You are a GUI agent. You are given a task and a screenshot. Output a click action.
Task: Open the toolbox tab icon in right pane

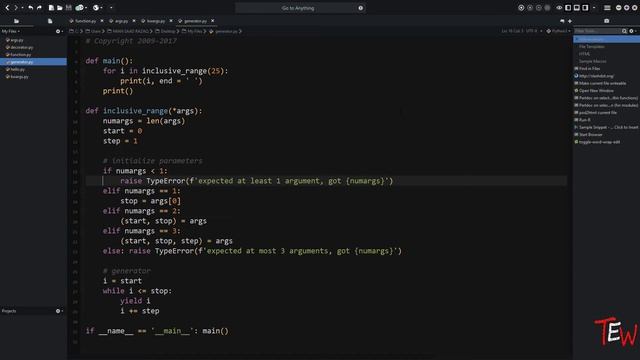(x=607, y=21)
